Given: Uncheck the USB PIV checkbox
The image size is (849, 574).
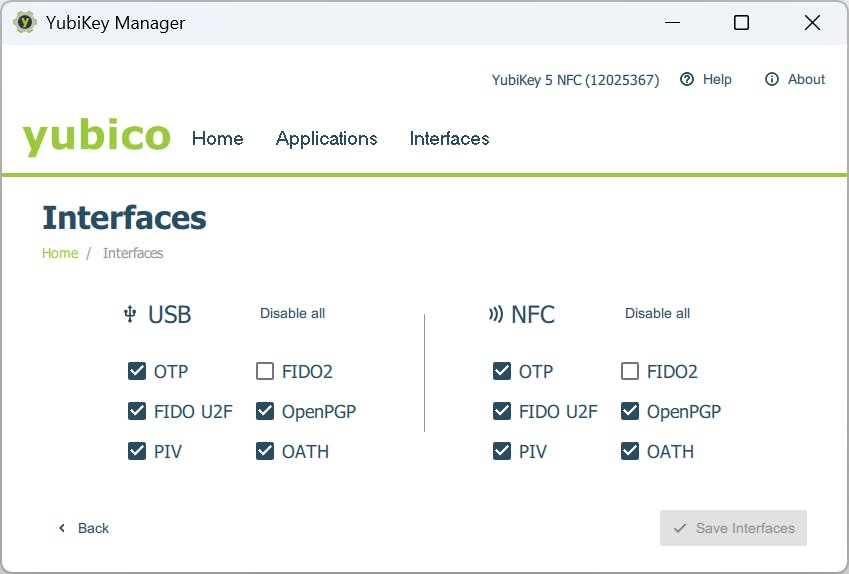Looking at the screenshot, I should coord(137,451).
